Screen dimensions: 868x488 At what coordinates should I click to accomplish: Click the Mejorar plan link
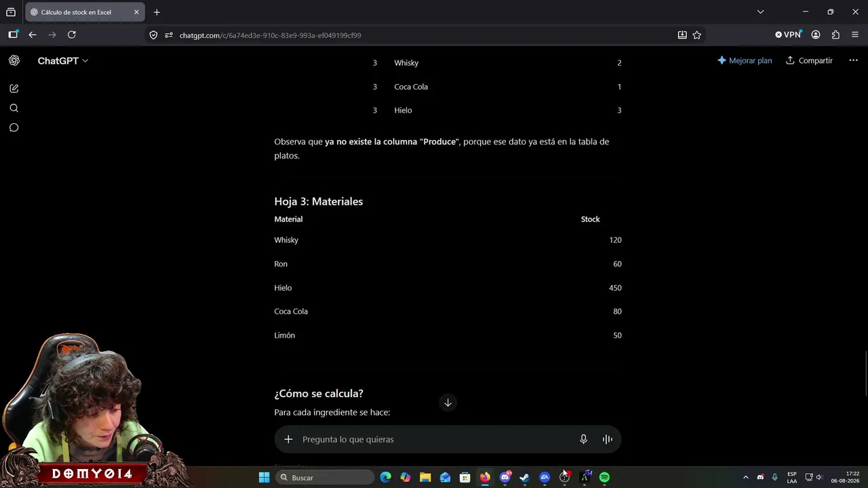tap(745, 60)
